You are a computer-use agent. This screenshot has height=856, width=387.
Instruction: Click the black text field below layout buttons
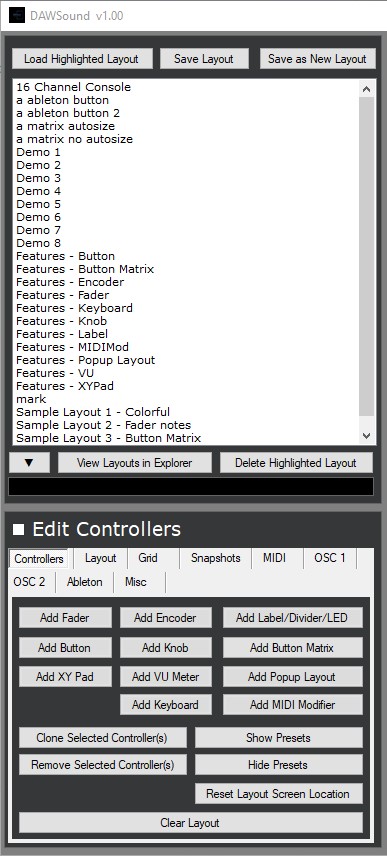(191, 486)
